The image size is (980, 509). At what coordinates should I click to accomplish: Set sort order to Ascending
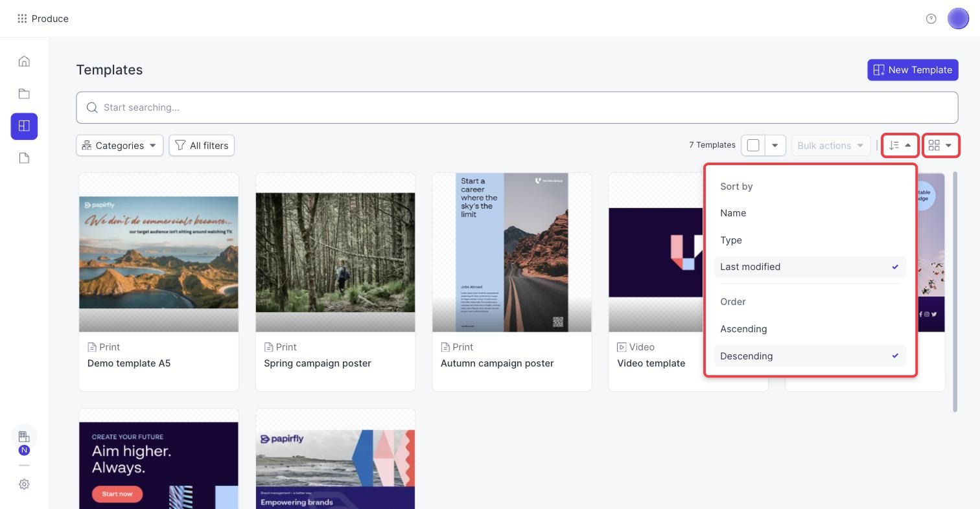coord(810,329)
